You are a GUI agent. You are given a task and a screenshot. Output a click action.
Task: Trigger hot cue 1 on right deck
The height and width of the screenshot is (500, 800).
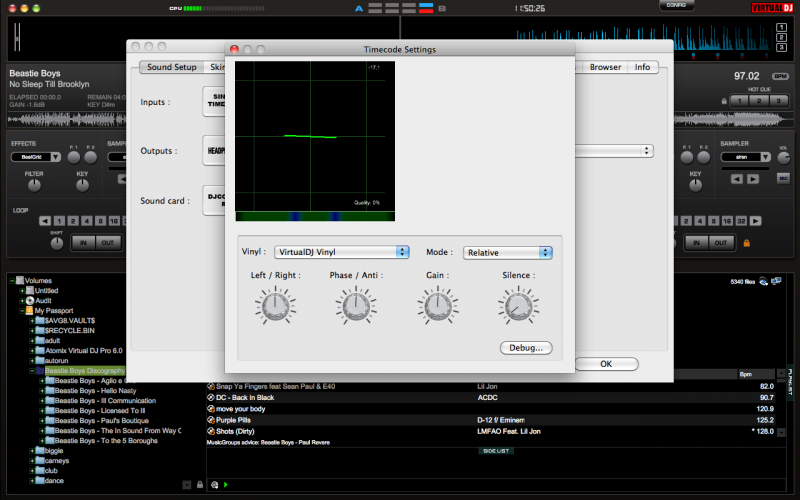coord(739,101)
